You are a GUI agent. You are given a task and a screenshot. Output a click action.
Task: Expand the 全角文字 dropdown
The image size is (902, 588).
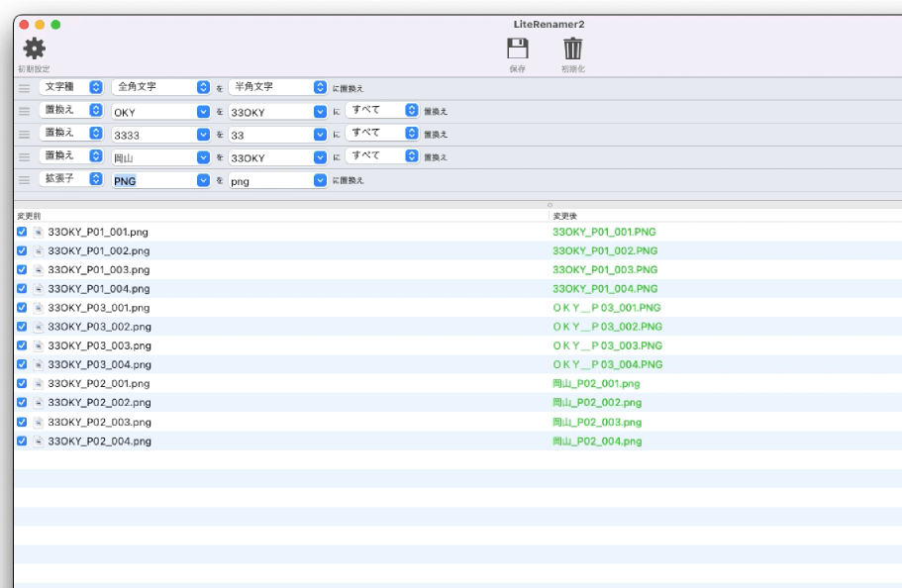[x=160, y=87]
